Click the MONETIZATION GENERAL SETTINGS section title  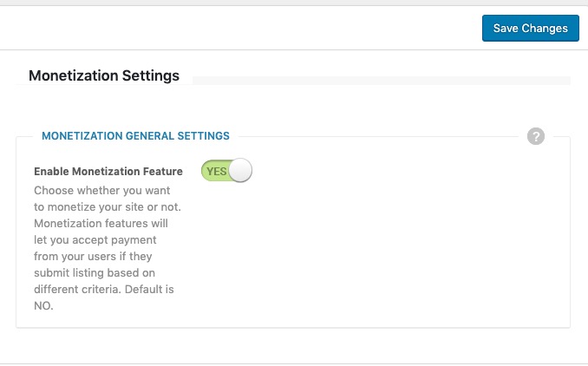coord(135,136)
